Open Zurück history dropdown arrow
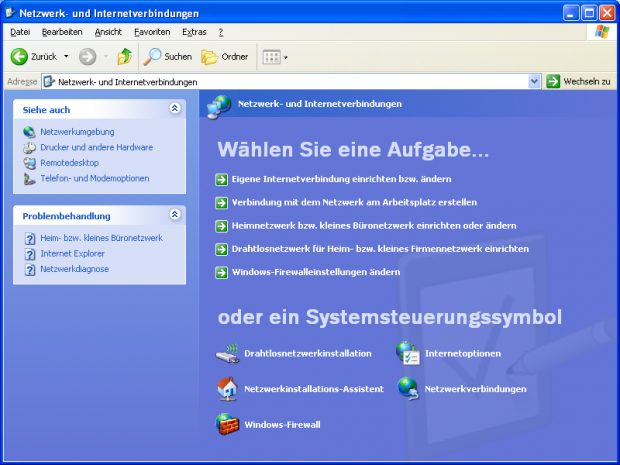620x465 pixels. pyautogui.click(x=66, y=57)
